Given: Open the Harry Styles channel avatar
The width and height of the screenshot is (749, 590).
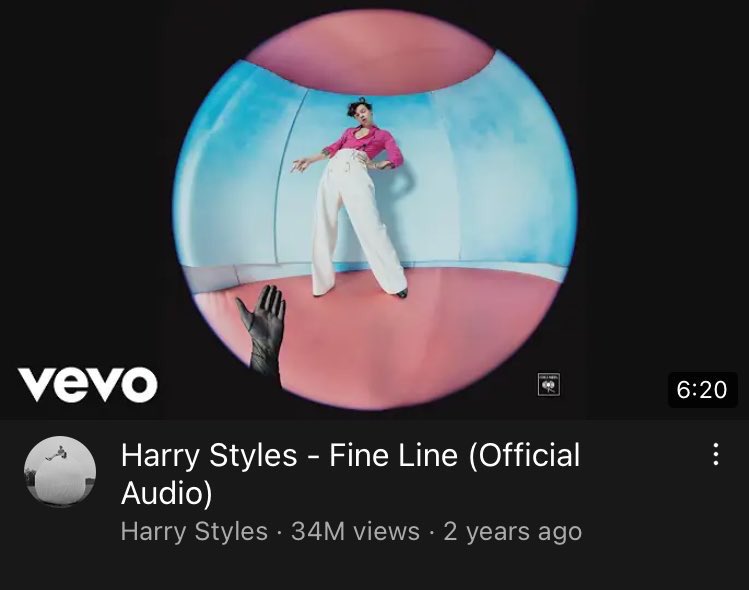Looking at the screenshot, I should click(60, 471).
